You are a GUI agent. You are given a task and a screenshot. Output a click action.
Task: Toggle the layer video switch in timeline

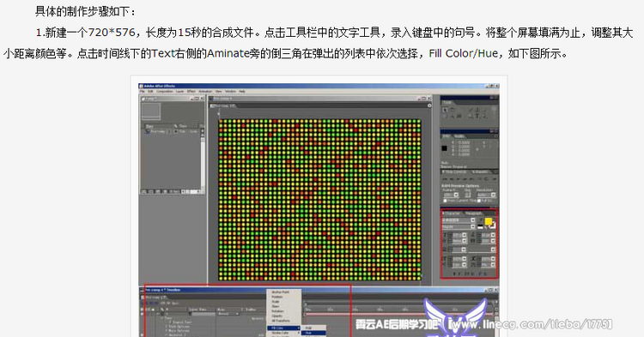tap(143, 314)
